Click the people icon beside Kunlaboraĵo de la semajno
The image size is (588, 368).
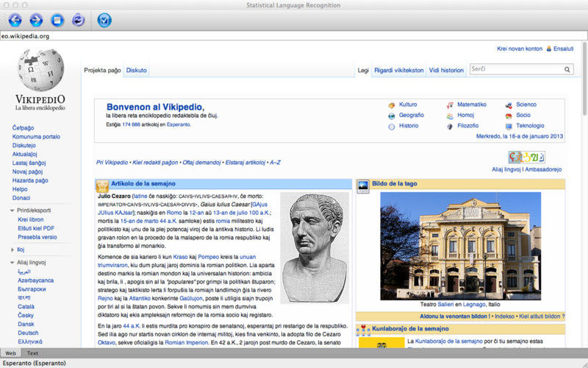click(363, 330)
